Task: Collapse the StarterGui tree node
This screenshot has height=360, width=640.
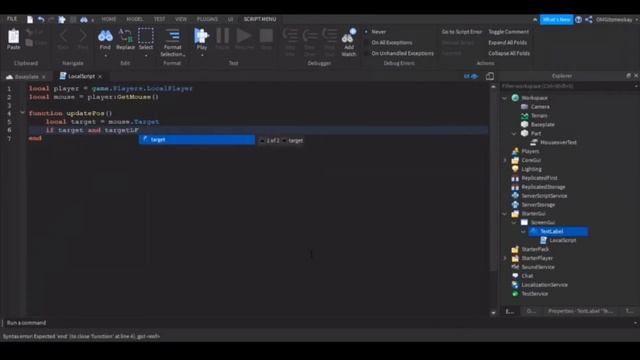Action: click(504, 213)
